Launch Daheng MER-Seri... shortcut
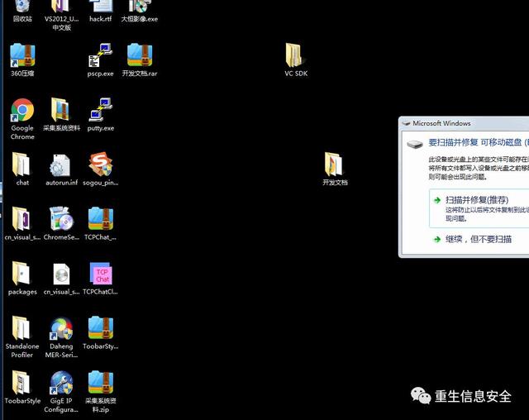The image size is (529, 420). 61,337
